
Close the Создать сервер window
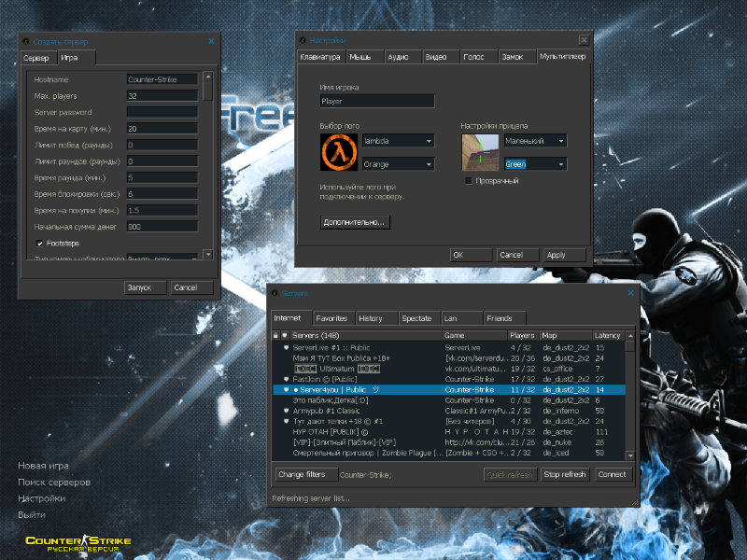click(x=211, y=41)
